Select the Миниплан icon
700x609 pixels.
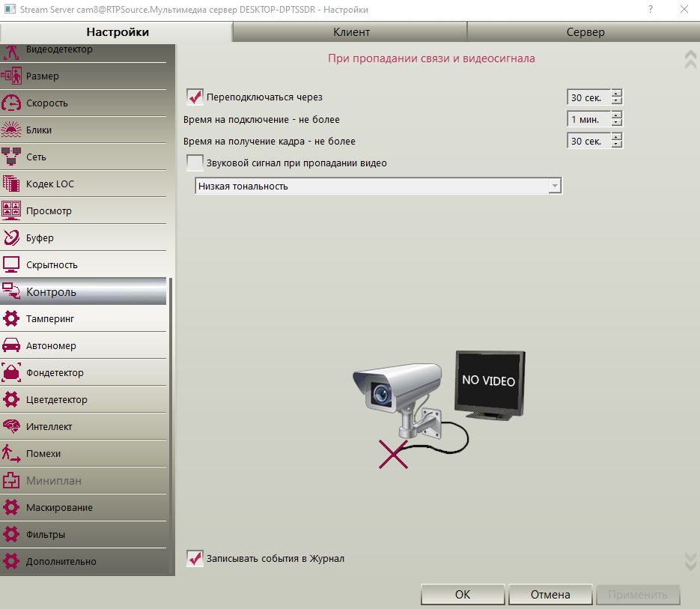pyautogui.click(x=11, y=480)
